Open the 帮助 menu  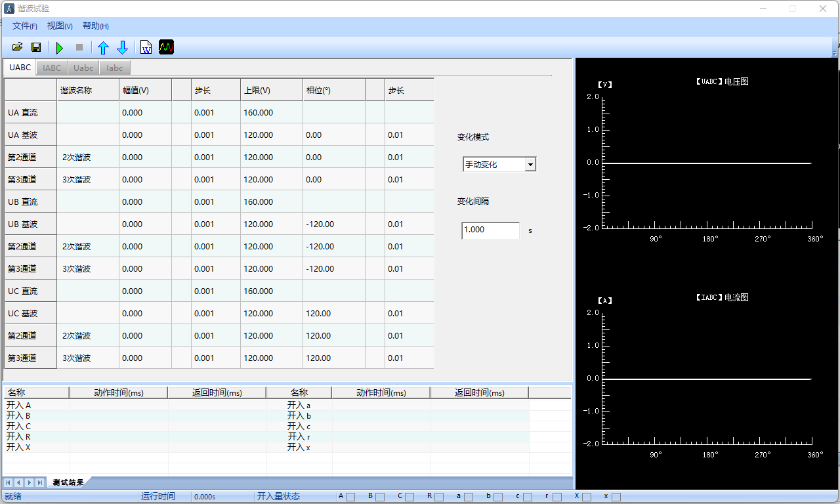(x=95, y=26)
